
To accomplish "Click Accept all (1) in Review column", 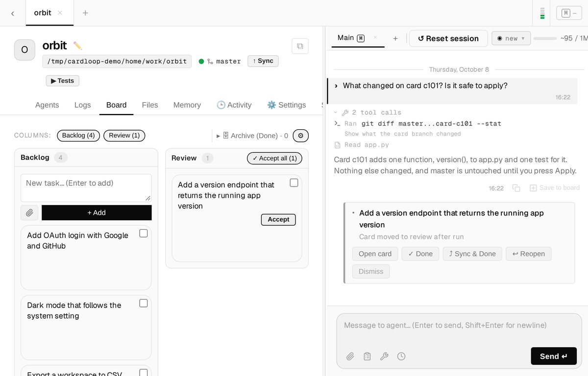I will click(275, 158).
